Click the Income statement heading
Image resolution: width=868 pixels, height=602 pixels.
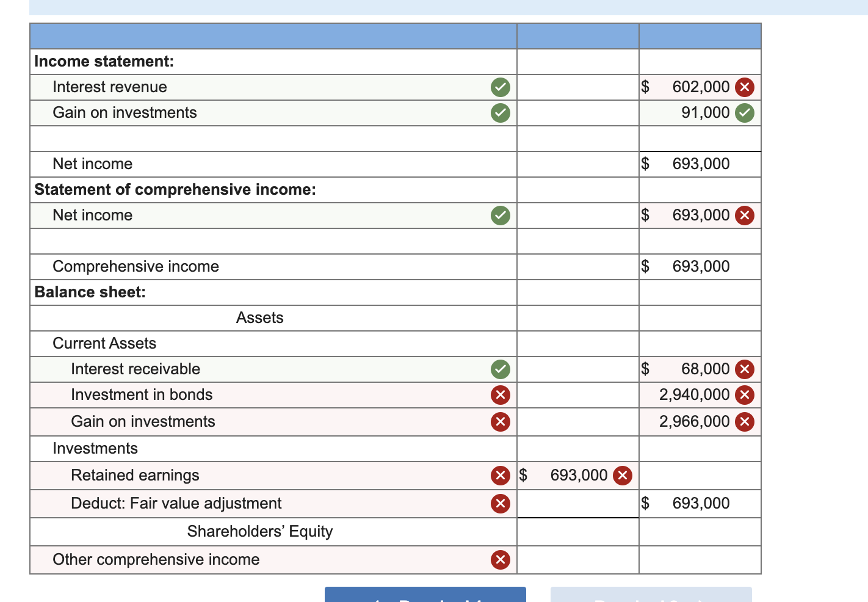(x=104, y=62)
